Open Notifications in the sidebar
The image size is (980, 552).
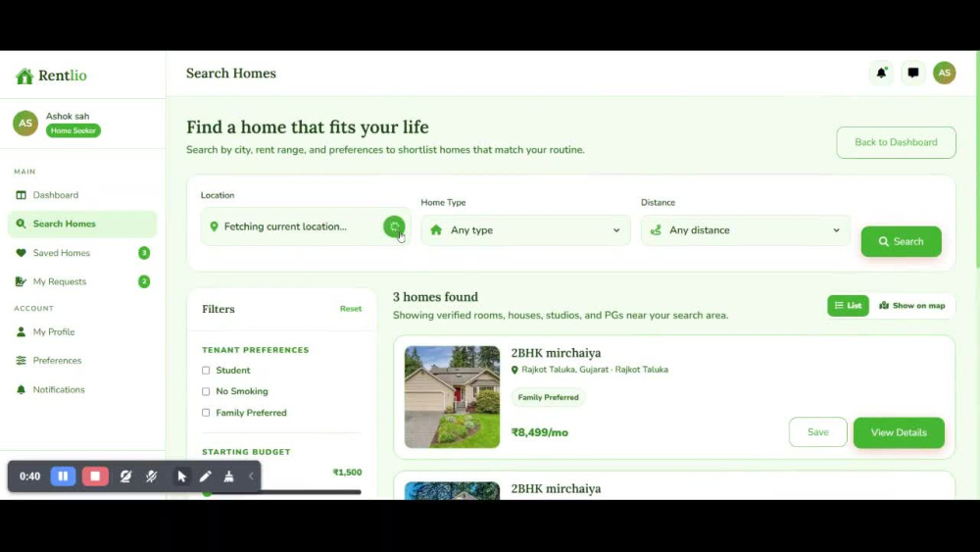point(82,389)
